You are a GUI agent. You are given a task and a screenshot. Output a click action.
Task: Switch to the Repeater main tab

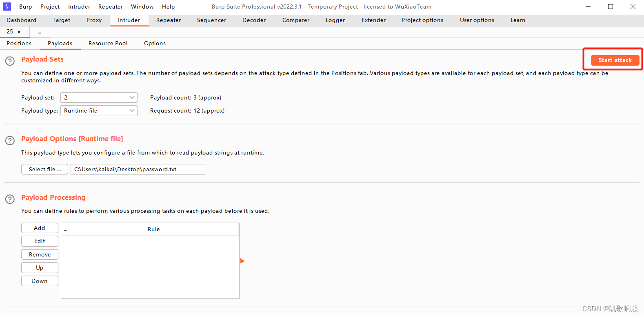coord(169,20)
